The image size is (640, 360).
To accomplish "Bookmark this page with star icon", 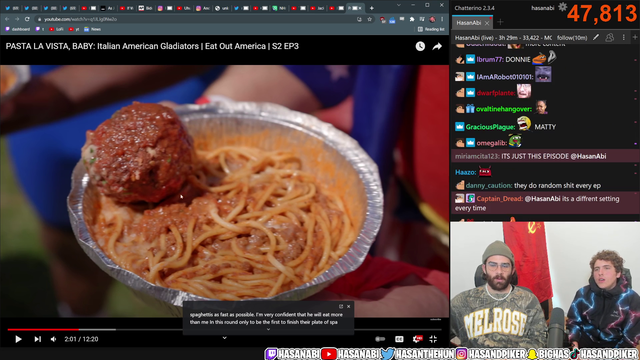I will 369,19.
